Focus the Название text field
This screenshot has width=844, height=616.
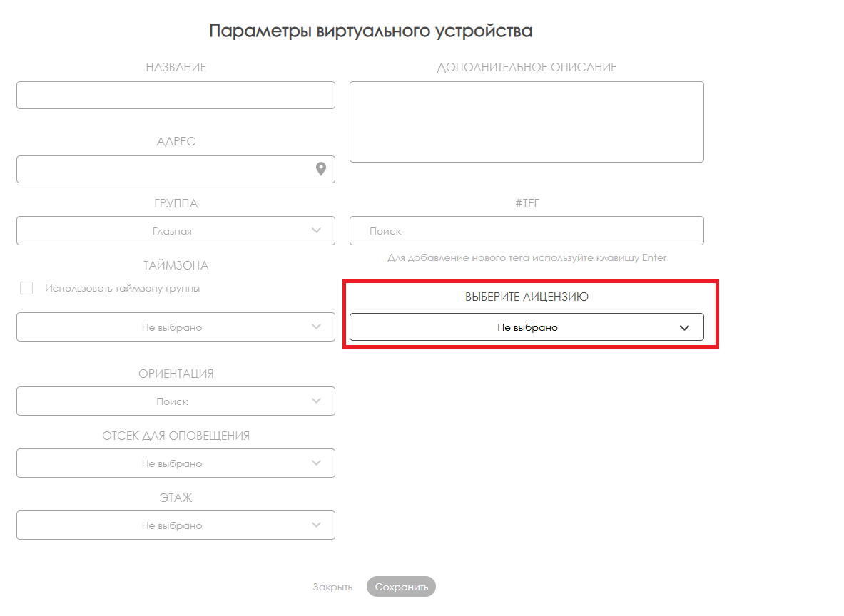(176, 95)
